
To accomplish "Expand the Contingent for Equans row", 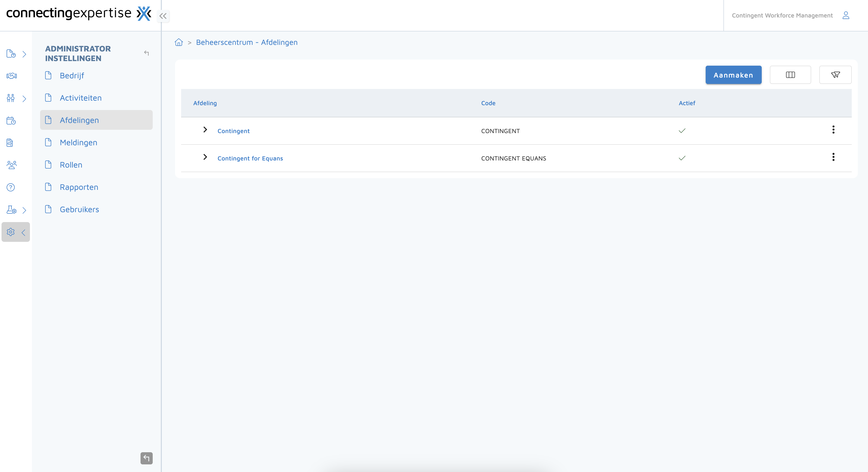I will click(x=205, y=157).
